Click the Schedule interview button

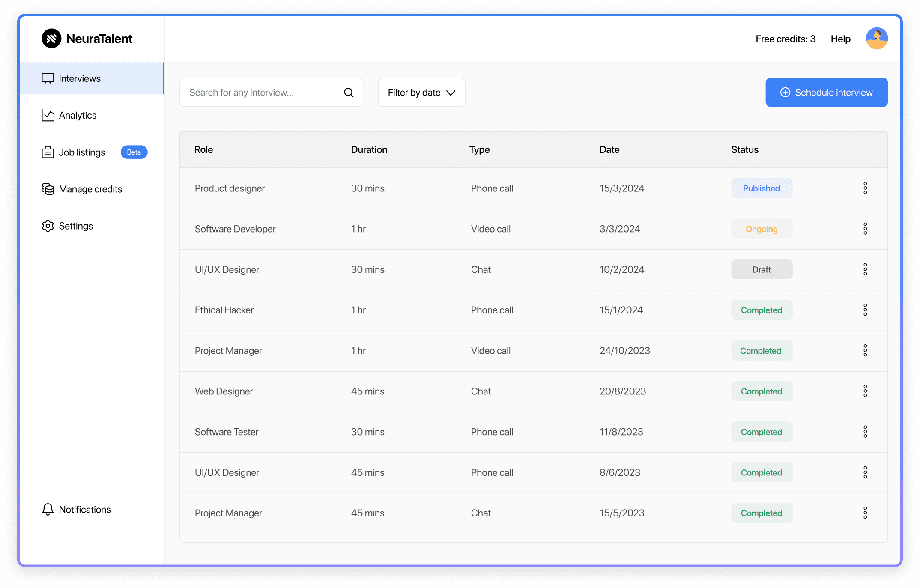click(826, 93)
